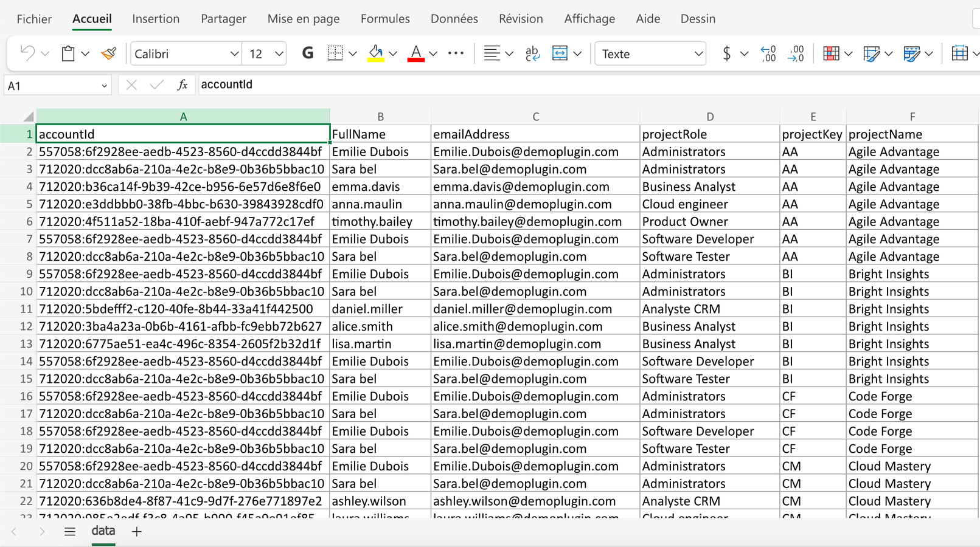Open the Fichier menu
Viewport: 980px width, 547px height.
coord(34,19)
